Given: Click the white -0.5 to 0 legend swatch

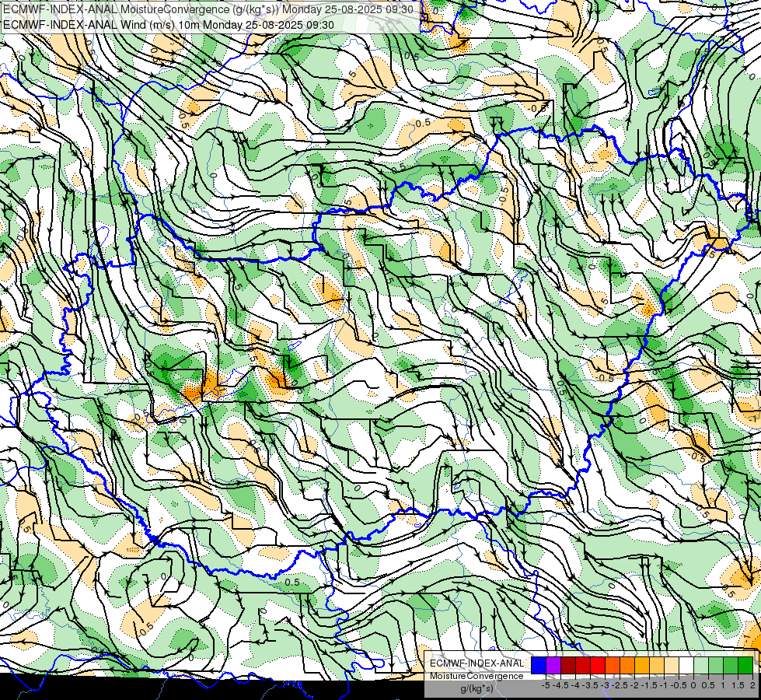Looking at the screenshot, I should coord(686,666).
